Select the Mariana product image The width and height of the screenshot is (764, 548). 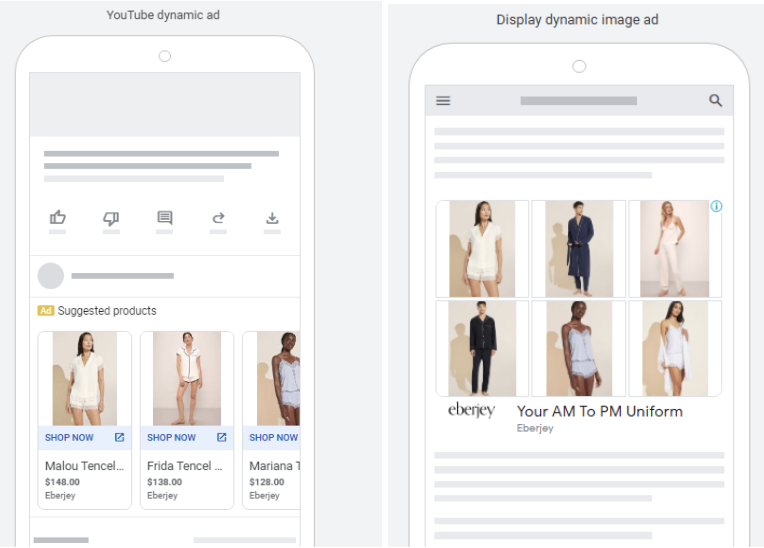pyautogui.click(x=279, y=378)
